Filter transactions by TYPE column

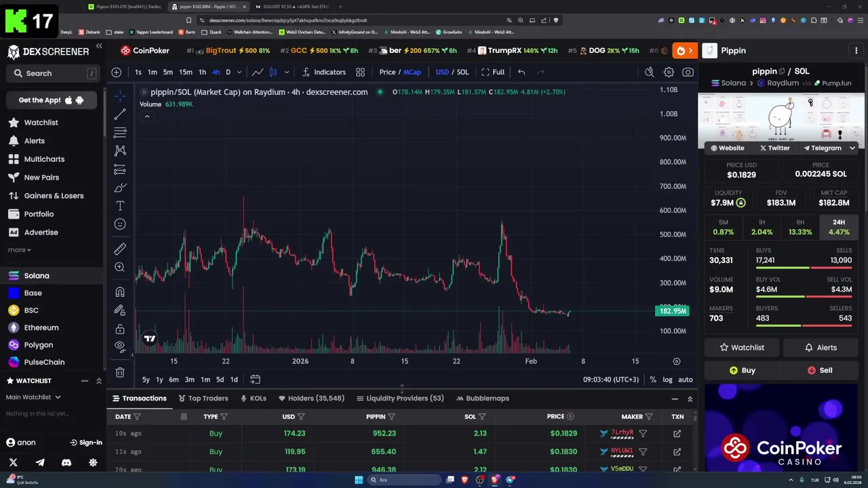click(224, 417)
